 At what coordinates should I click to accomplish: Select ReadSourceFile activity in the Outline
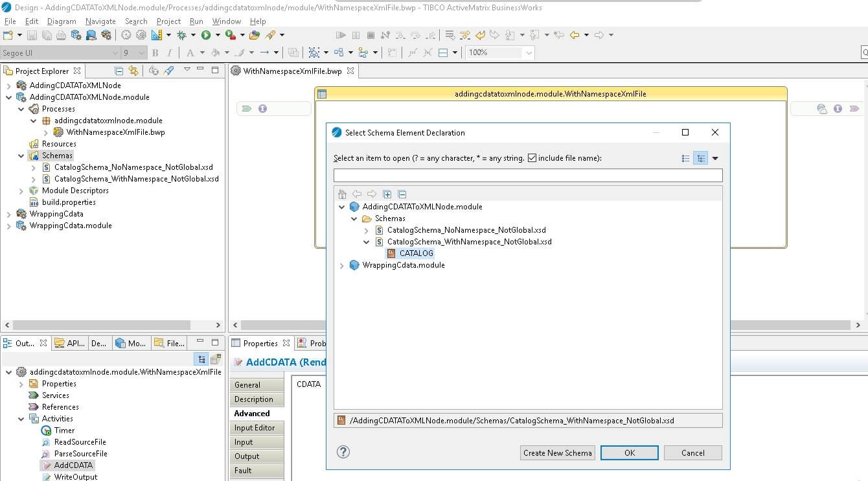pyautogui.click(x=80, y=442)
